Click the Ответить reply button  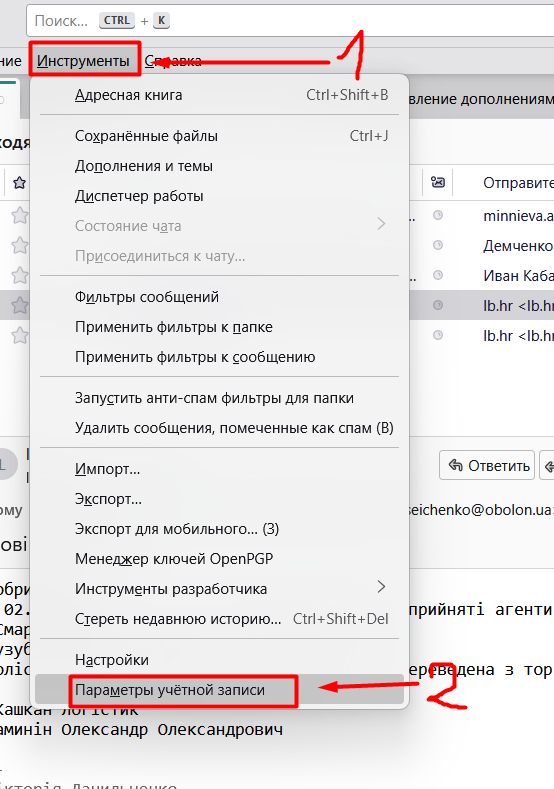(x=487, y=465)
